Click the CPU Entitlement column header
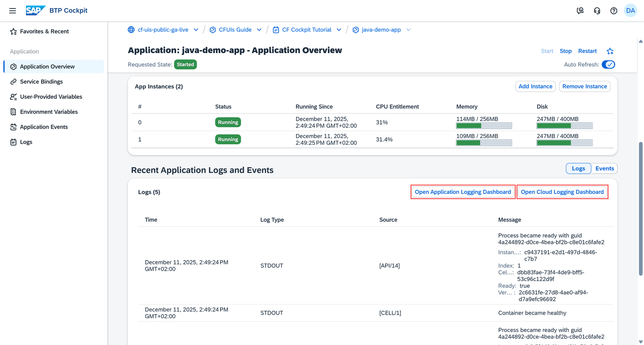This screenshot has height=345, width=644. 398,107
